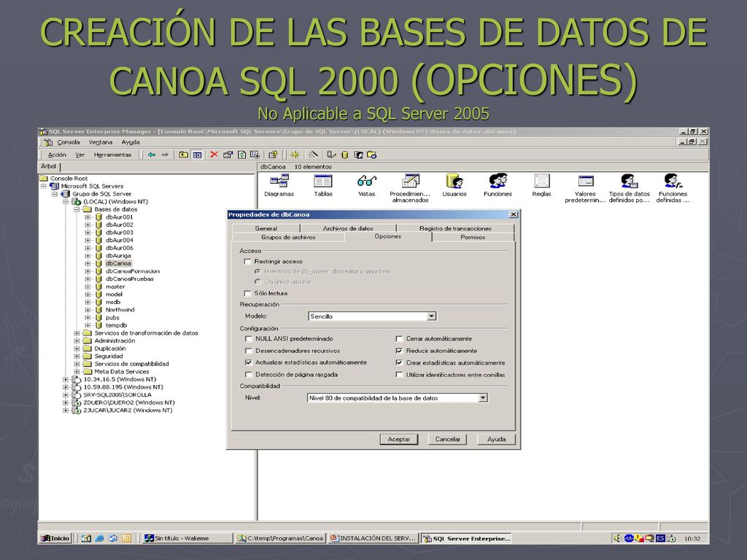This screenshot has height=560, width=747.
Task: Open the Reglas icon
Action: (542, 185)
